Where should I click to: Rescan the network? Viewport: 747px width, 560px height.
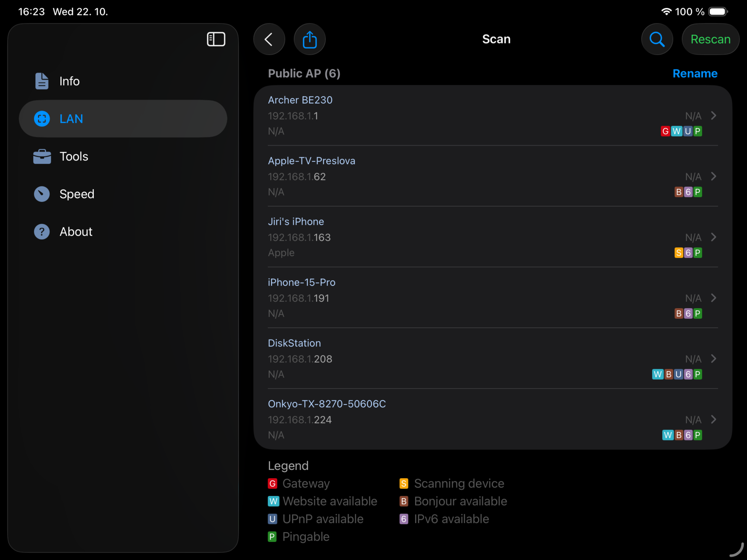711,39
